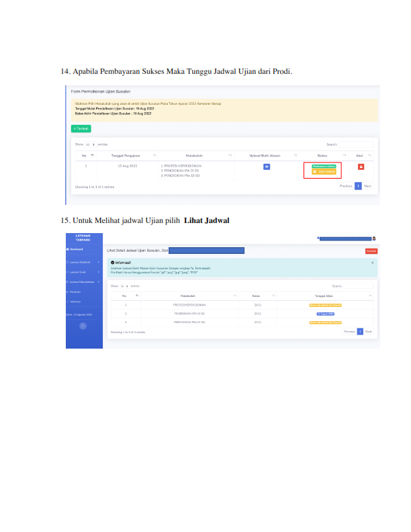Image resolution: width=411 pixels, height=532 pixels.
Task: Click the green Pembayaran Sukses badge
Action: click(x=324, y=167)
